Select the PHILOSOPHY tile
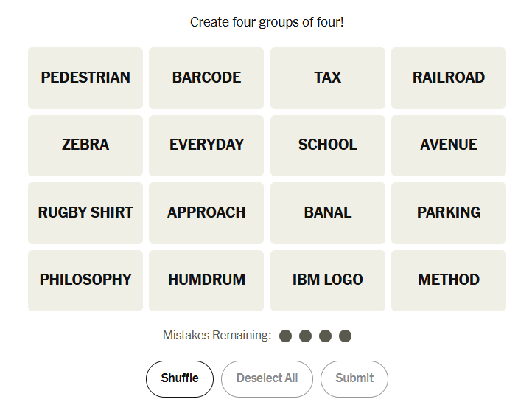 point(85,280)
